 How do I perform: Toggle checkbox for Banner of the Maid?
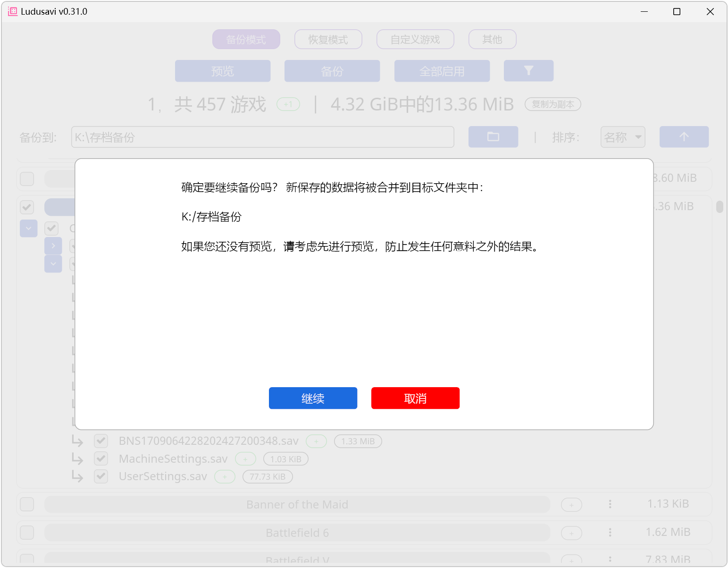[x=27, y=504]
